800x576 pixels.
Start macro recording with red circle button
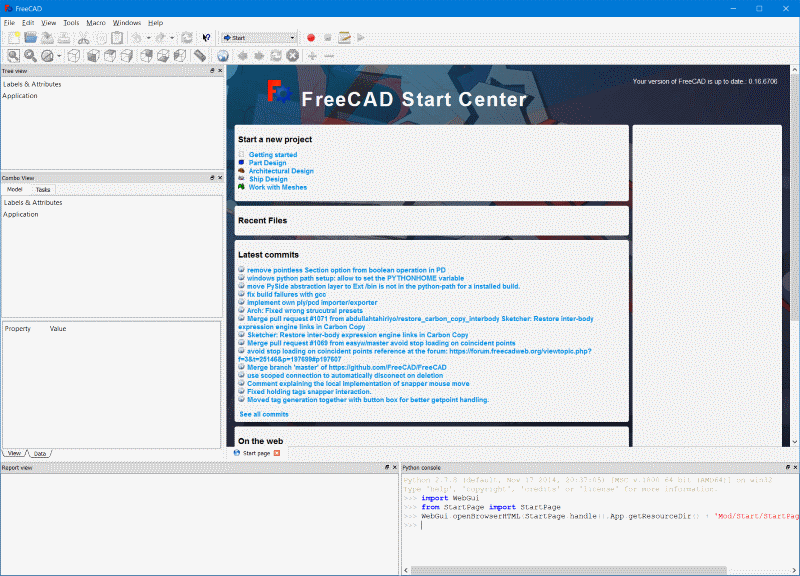pos(311,38)
